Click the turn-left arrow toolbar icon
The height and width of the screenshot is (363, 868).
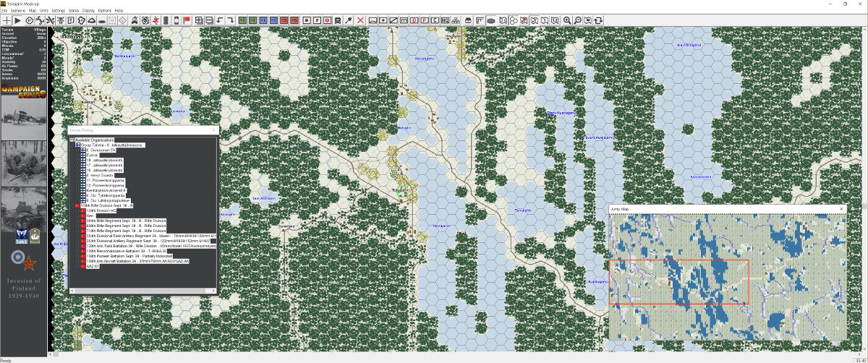tap(219, 20)
